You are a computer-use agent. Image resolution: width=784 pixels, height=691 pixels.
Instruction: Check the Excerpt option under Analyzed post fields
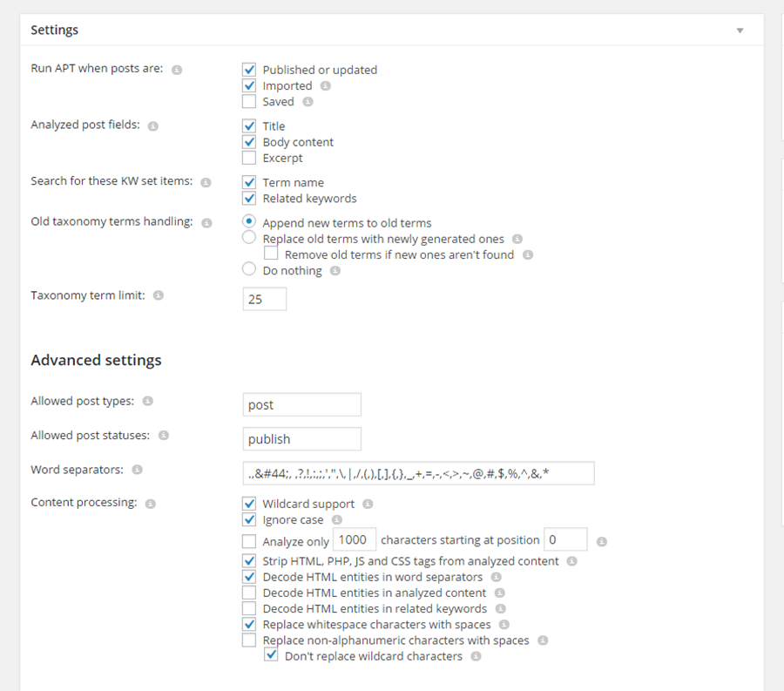(x=249, y=158)
